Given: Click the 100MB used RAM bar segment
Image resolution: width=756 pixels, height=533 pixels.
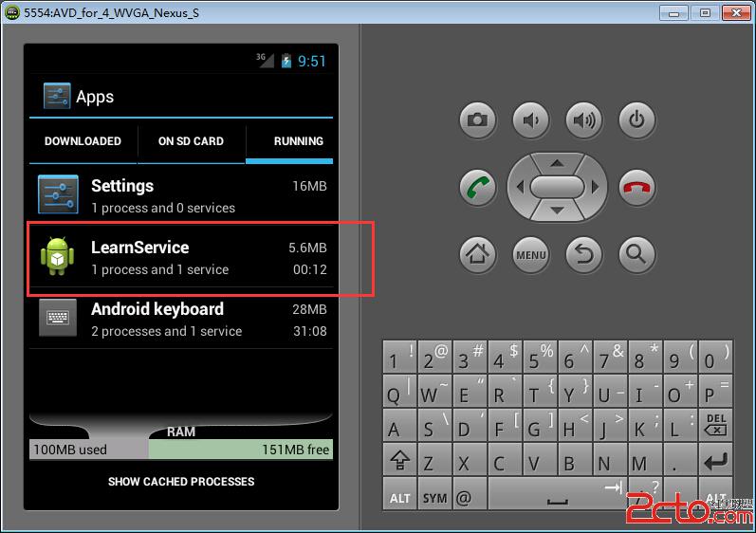Looking at the screenshot, I should pyautogui.click(x=89, y=450).
